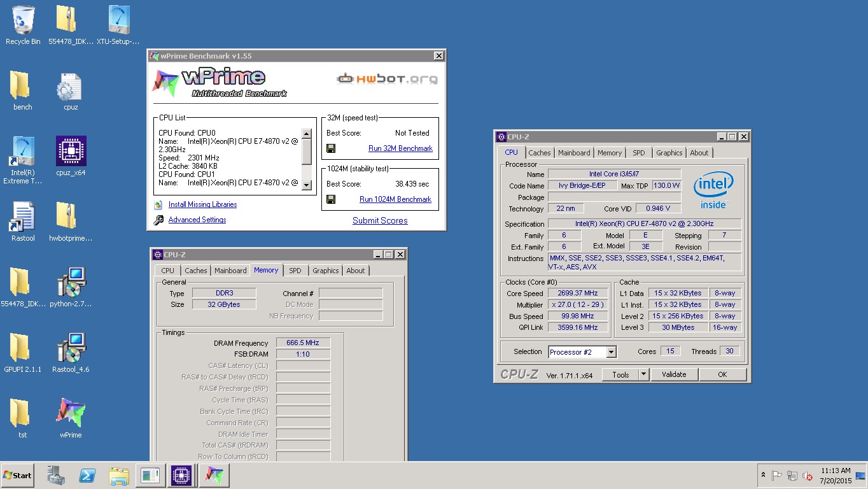The width and height of the screenshot is (868, 489).
Task: Click the network tray icon
Action: click(x=792, y=476)
